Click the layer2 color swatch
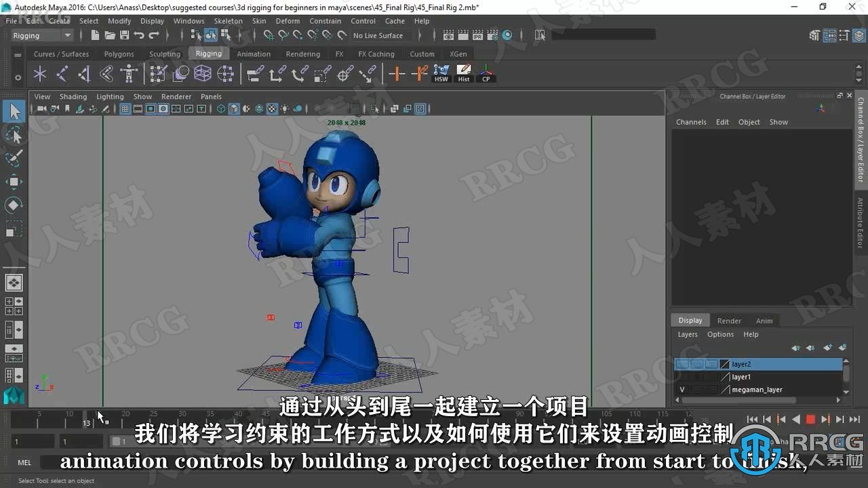This screenshot has width=868, height=488. (x=725, y=364)
